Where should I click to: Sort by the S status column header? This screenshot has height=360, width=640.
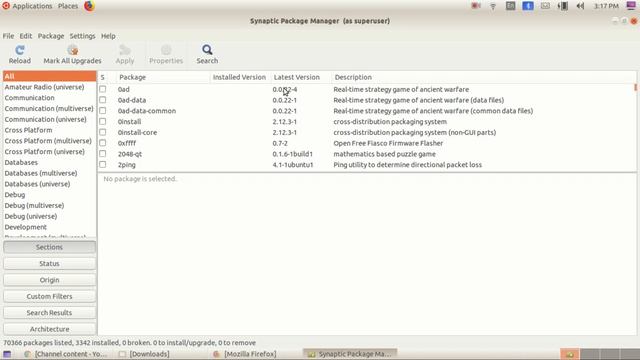[103, 77]
